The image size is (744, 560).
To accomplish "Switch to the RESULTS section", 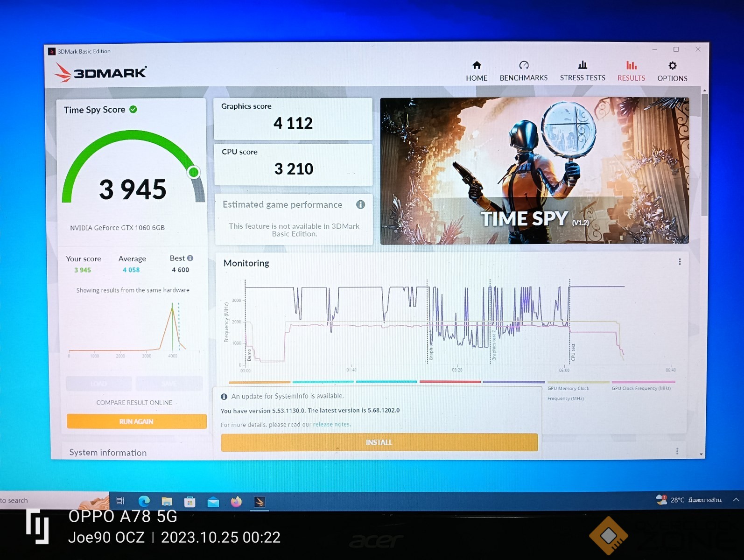I will pyautogui.click(x=631, y=71).
